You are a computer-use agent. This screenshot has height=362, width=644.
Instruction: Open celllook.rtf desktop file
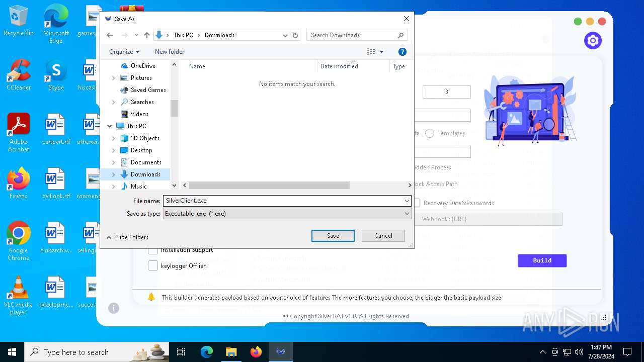click(x=56, y=184)
